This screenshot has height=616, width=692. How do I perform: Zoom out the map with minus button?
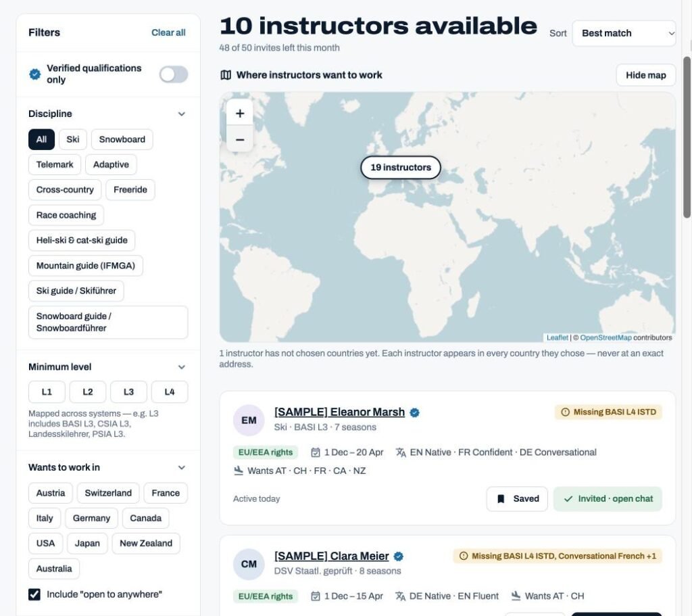pyautogui.click(x=240, y=139)
